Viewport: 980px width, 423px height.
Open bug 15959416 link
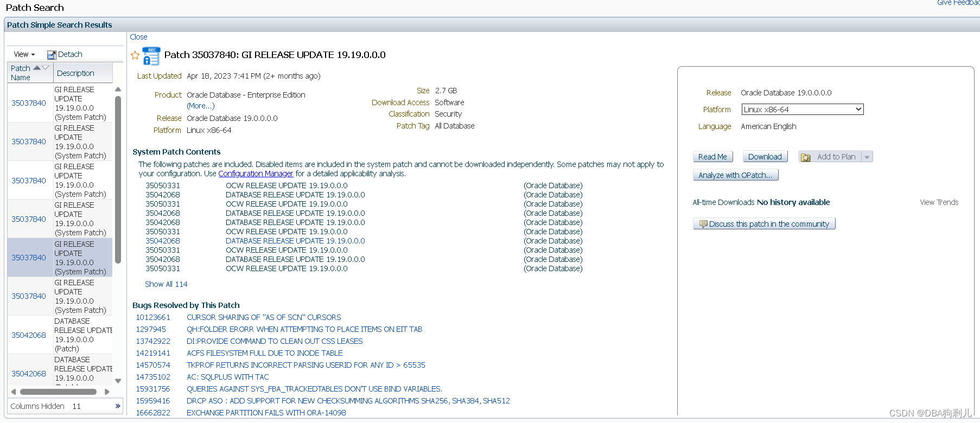click(x=153, y=401)
